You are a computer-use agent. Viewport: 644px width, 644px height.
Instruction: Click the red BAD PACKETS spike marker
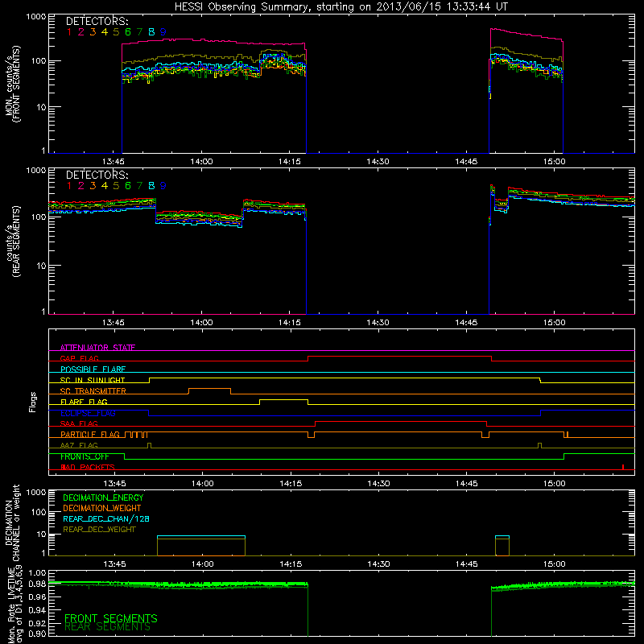(623, 467)
